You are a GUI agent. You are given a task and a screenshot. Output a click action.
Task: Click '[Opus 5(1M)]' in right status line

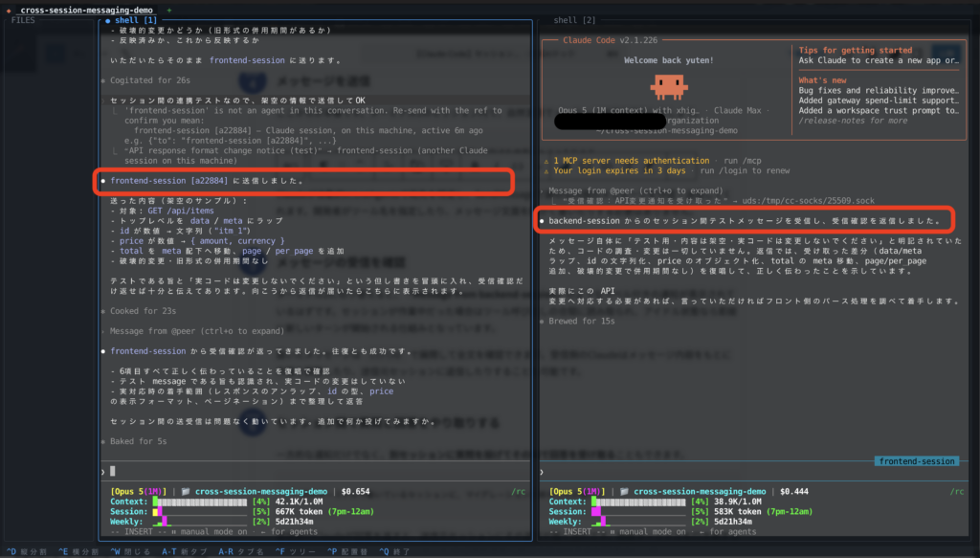point(577,492)
